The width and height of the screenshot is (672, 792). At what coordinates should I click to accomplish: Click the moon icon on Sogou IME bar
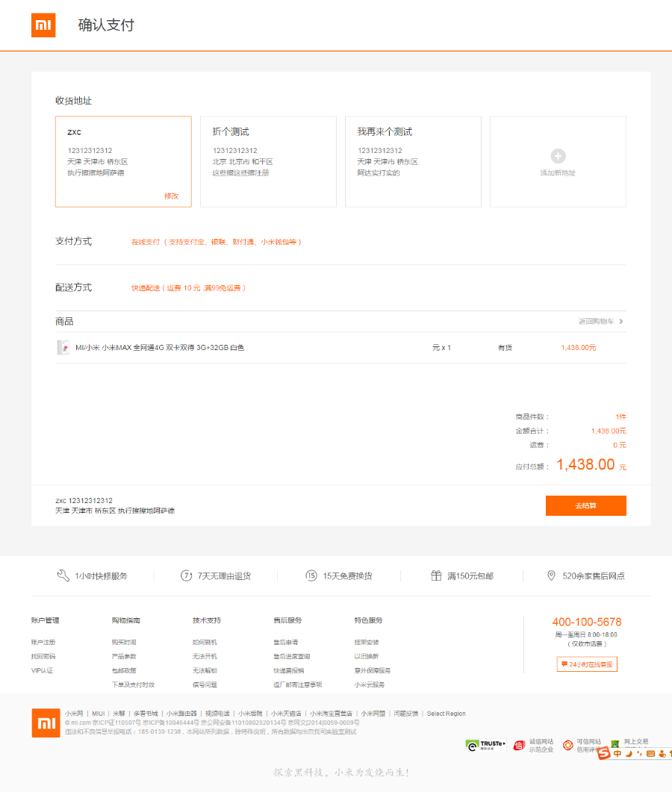(629, 754)
